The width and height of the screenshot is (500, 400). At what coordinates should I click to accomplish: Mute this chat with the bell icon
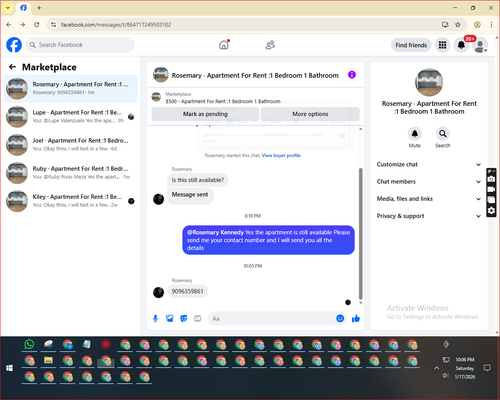(414, 134)
